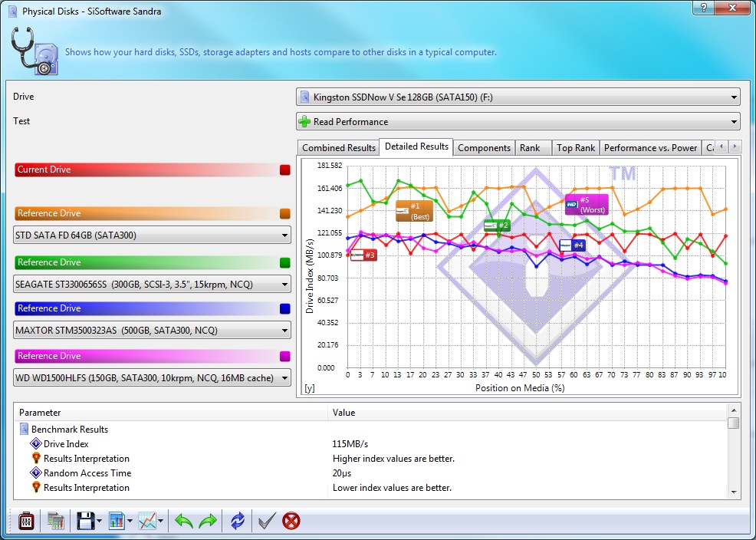Click the Benchmark Results disk icon
The width and height of the screenshot is (756, 540).
(x=24, y=429)
